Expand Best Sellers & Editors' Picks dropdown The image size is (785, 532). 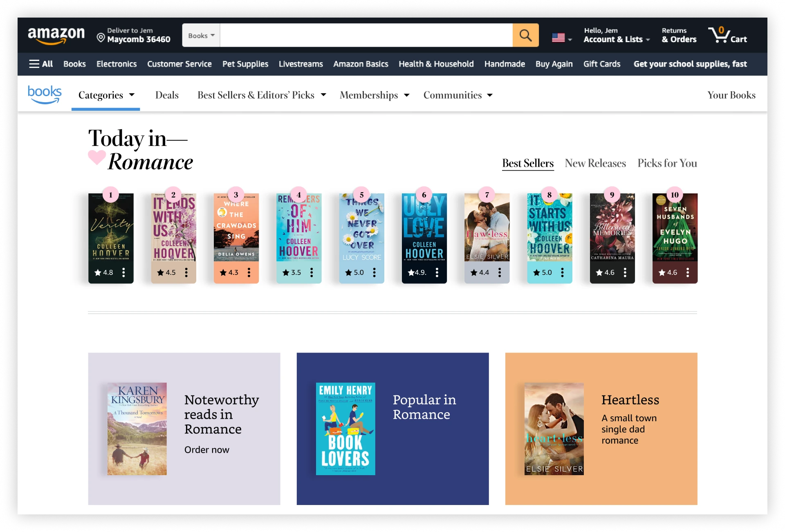pyautogui.click(x=262, y=95)
